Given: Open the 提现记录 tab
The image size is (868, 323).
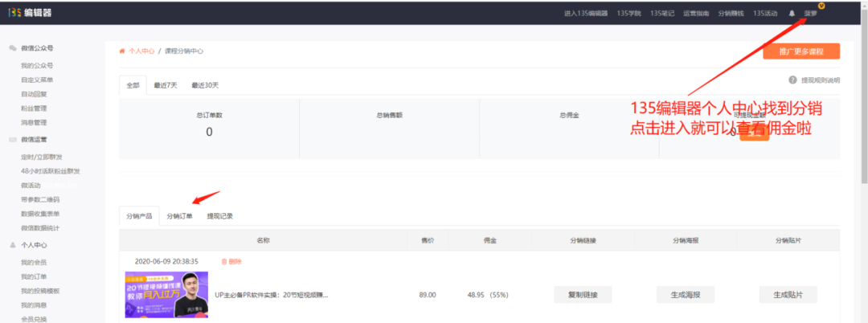Looking at the screenshot, I should pos(219,215).
